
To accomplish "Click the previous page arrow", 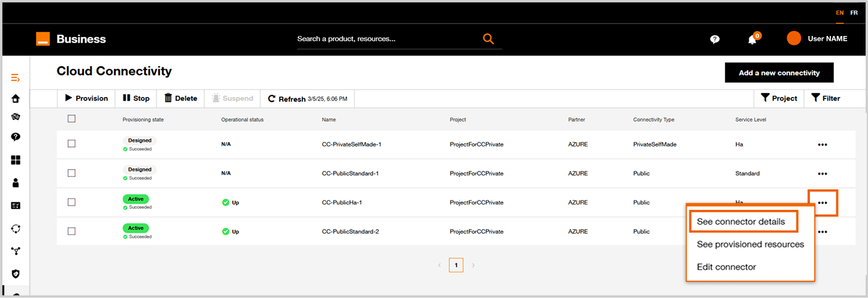I will pos(439,265).
